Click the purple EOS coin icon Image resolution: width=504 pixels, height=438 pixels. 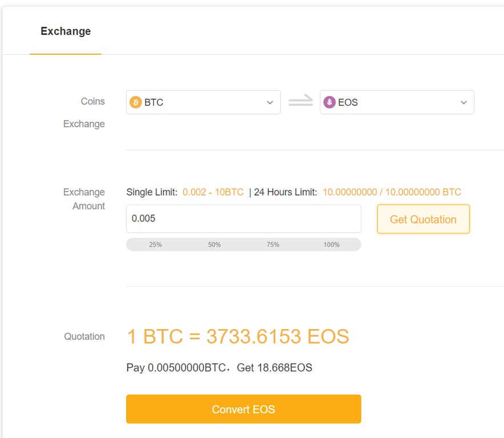[x=329, y=103]
